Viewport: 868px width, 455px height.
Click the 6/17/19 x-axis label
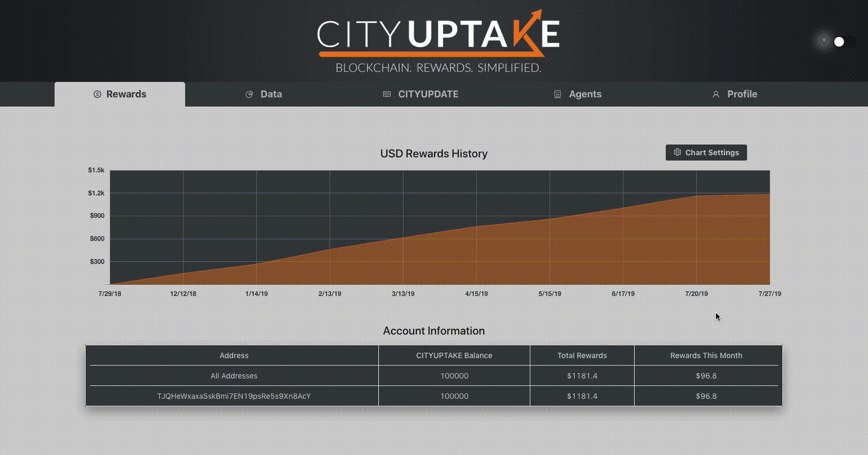pos(623,294)
